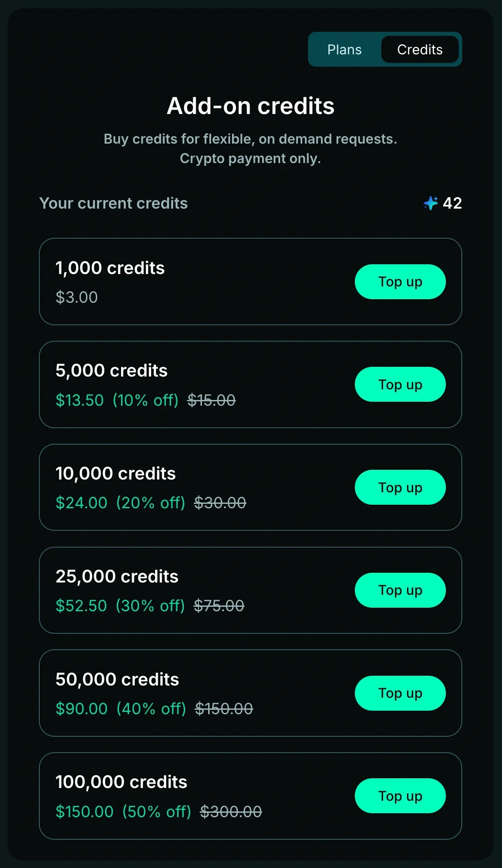Screen dimensions: 502x868
Task: Click the sparkle credits icon
Action: coord(431,203)
